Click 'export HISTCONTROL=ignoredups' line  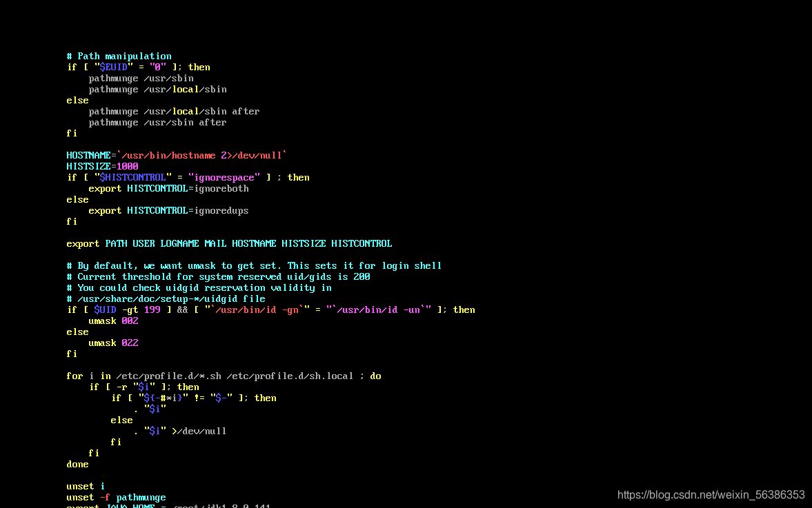coord(168,211)
